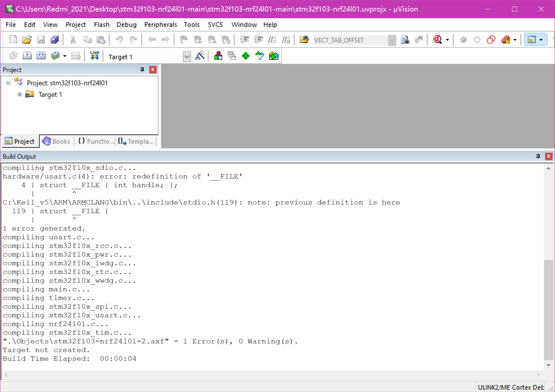Open the VECT_TAB_OFFSET search dropdown
The height and width of the screenshot is (392, 555).
(x=392, y=40)
